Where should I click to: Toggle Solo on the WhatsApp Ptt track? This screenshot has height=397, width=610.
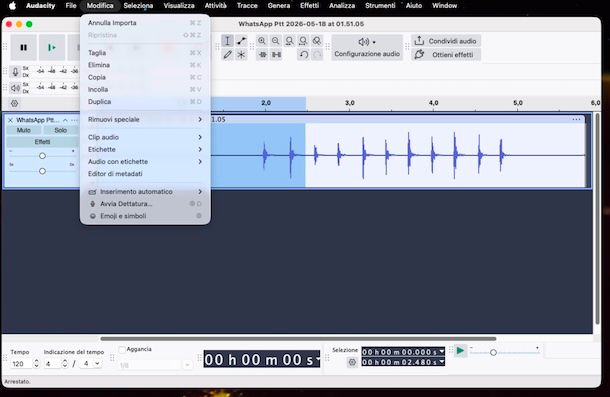coord(60,130)
